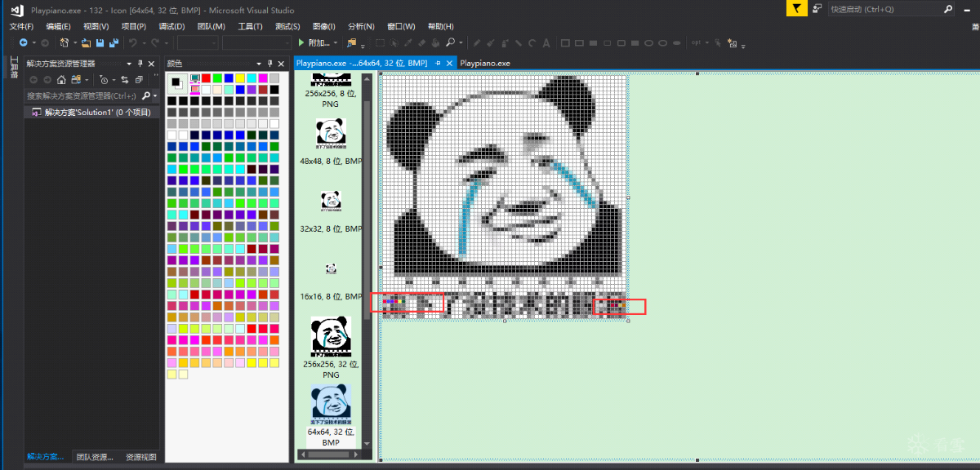980x470 pixels.
Task: Open the solution configuration combo box
Action: pyautogui.click(x=197, y=42)
